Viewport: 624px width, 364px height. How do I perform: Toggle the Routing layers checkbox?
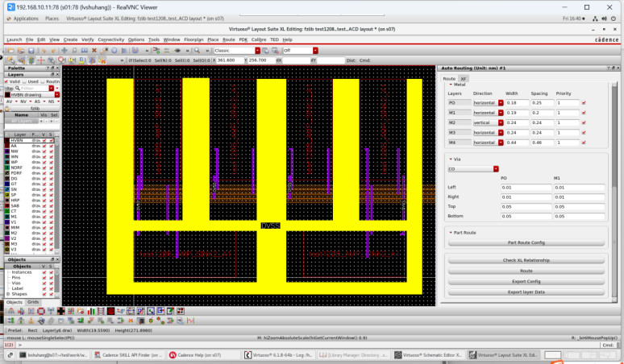tap(43, 81)
